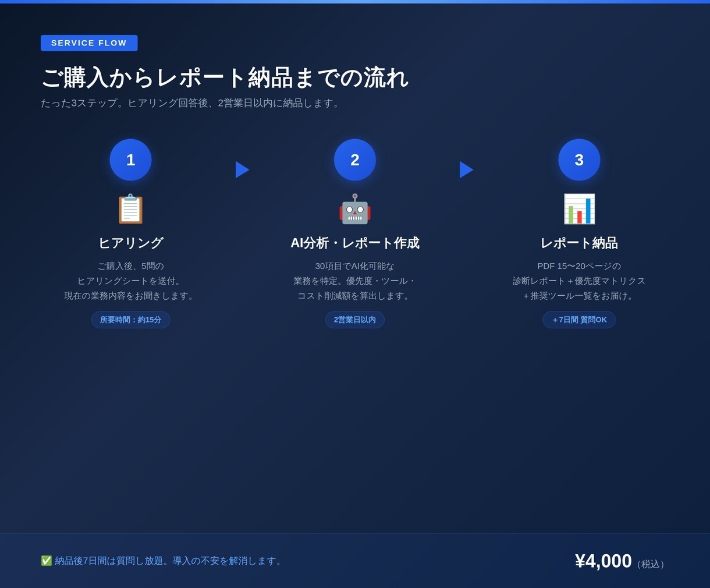Click the （税込） label beside the price
Screen dimensions: 710x588
[651, 564]
